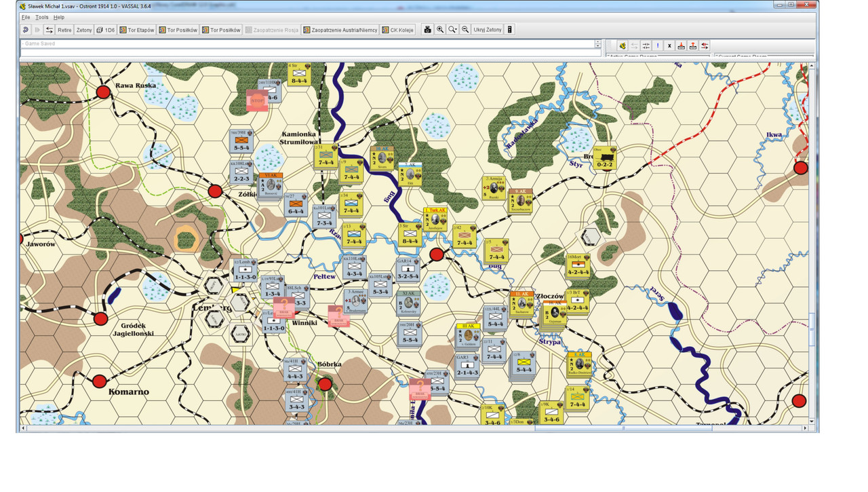Select the 7-3-4 Landsturm counter
The image size is (868, 492).
pyautogui.click(x=324, y=216)
